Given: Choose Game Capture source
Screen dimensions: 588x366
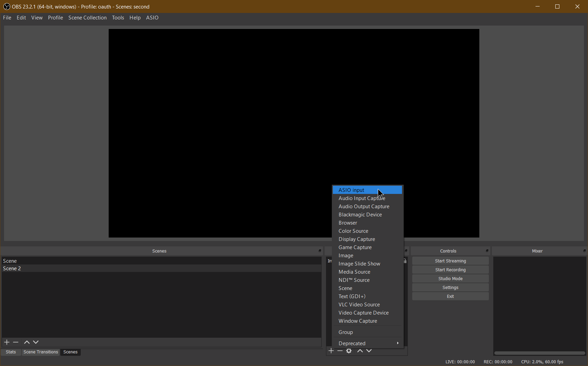Looking at the screenshot, I should [x=368, y=247].
